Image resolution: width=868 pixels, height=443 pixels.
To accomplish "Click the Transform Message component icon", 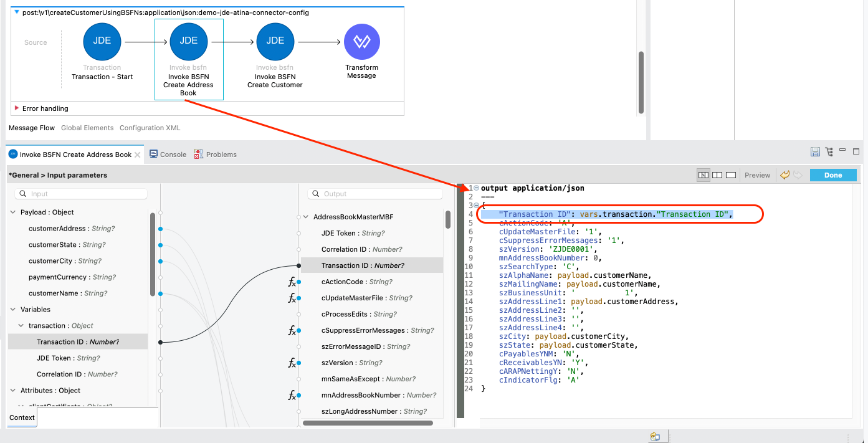I will pos(361,41).
